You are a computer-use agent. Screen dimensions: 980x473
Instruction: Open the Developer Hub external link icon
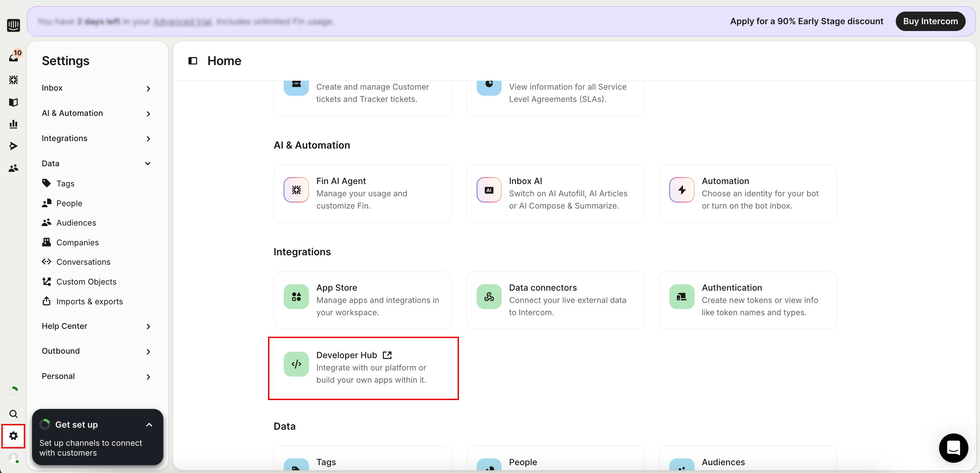387,355
